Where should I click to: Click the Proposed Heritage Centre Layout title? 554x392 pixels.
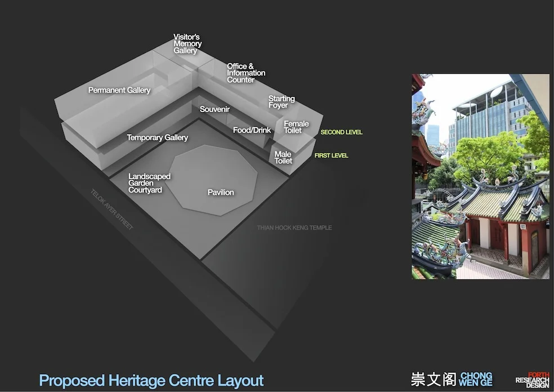click(x=151, y=381)
